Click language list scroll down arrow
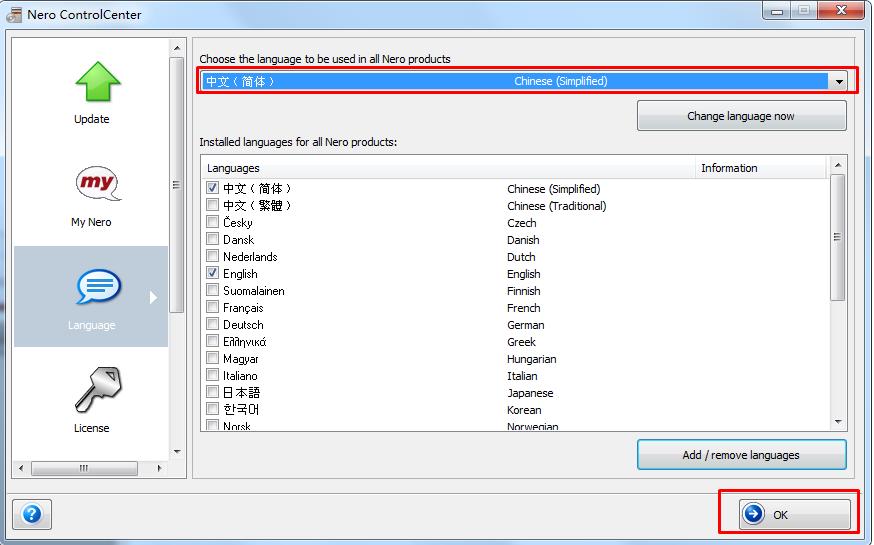The width and height of the screenshot is (874, 545). [x=838, y=422]
